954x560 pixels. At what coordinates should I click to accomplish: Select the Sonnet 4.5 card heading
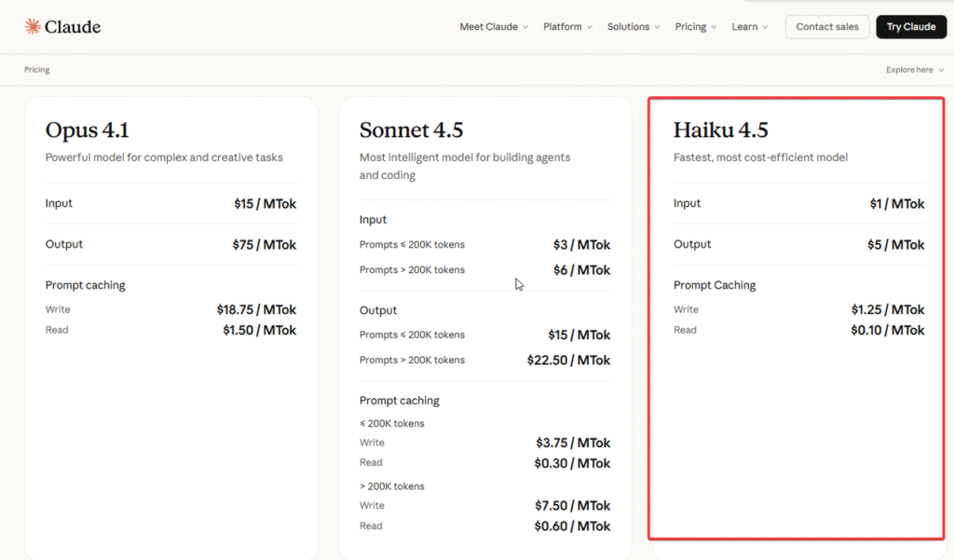(x=411, y=130)
